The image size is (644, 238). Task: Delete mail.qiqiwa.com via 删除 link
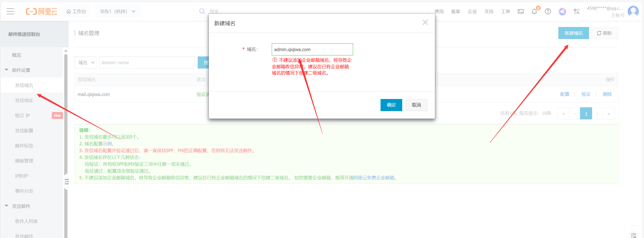pos(607,94)
